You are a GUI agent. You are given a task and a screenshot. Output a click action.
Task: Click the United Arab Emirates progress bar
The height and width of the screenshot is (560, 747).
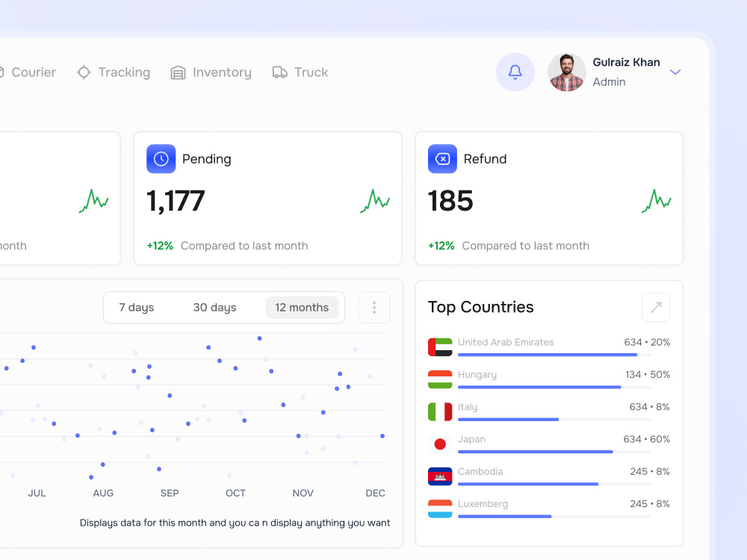tap(554, 355)
